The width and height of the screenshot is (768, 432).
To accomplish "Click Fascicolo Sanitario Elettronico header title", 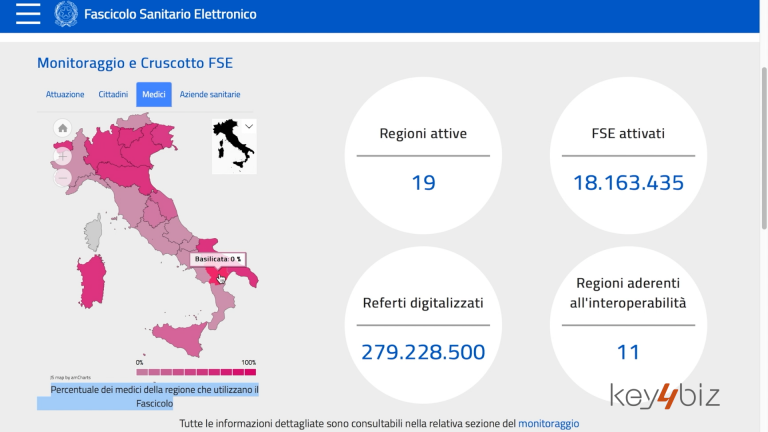I will point(170,14).
